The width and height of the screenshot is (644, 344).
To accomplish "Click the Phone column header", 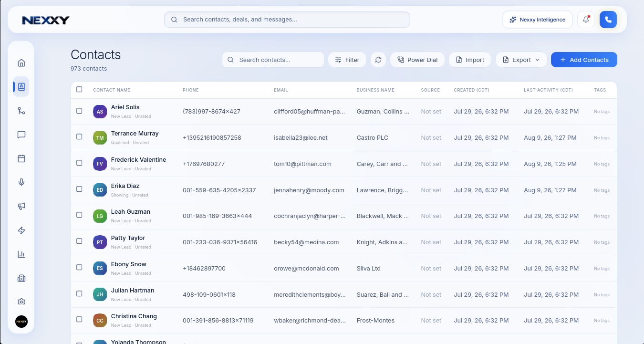I will click(191, 90).
